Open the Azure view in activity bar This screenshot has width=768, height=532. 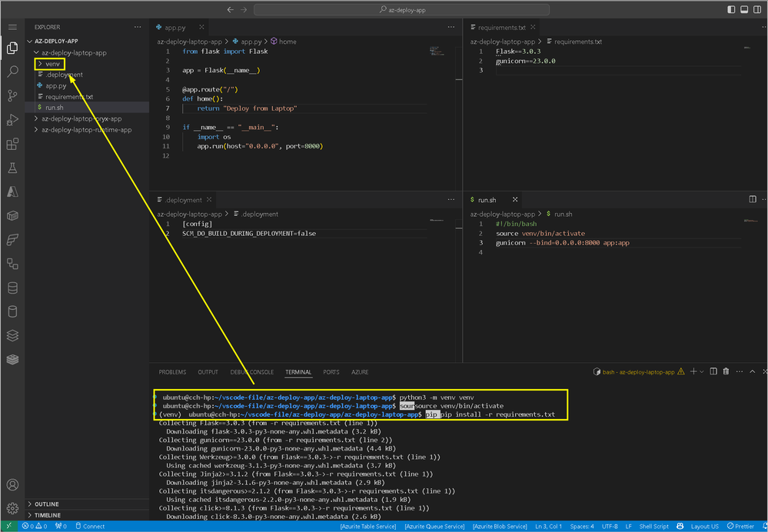pyautogui.click(x=12, y=191)
